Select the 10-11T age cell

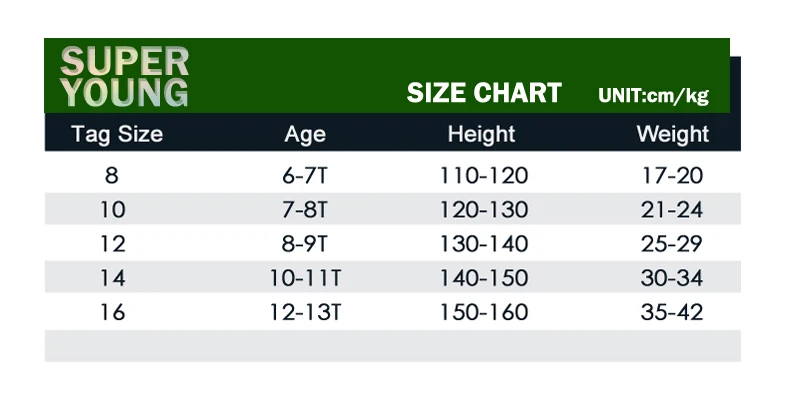click(305, 278)
